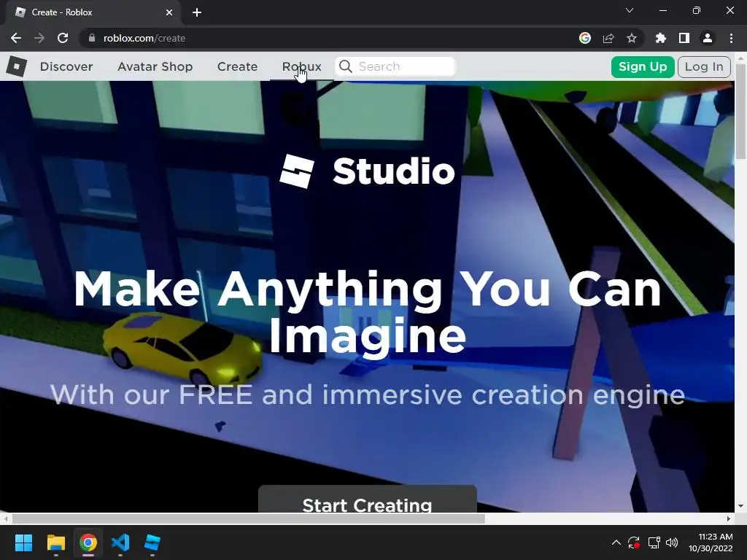Screen dimensions: 747x560
Task: Open the Discover nav item
Action: click(66, 66)
